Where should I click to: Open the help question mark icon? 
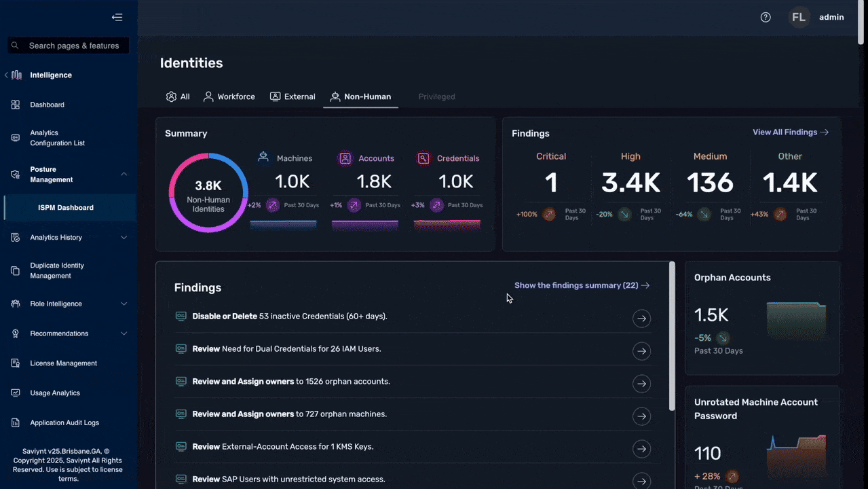point(766,18)
